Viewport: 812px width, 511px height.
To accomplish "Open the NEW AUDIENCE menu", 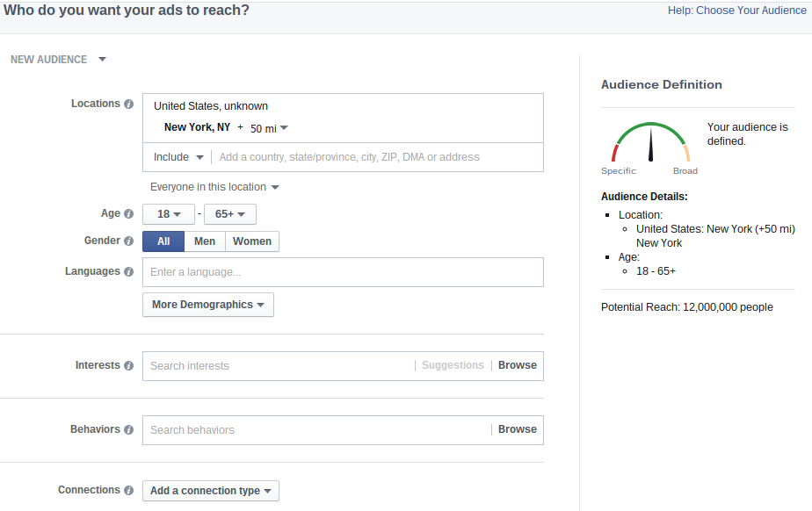I will tap(58, 60).
